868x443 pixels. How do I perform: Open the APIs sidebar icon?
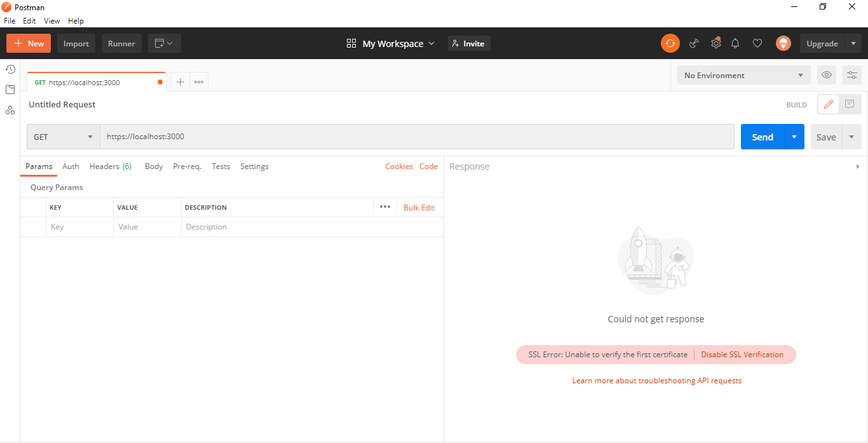[x=10, y=110]
